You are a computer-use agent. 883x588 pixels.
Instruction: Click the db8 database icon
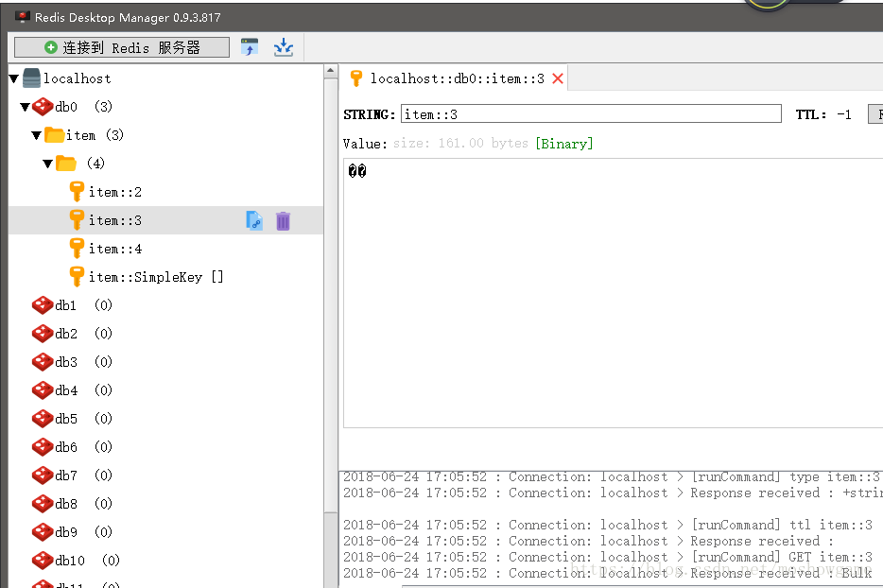click(43, 504)
